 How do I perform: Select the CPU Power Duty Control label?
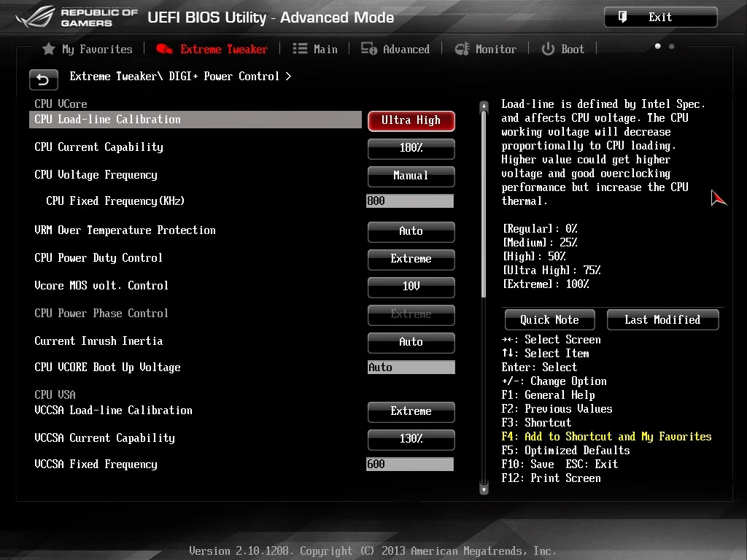[x=98, y=257]
